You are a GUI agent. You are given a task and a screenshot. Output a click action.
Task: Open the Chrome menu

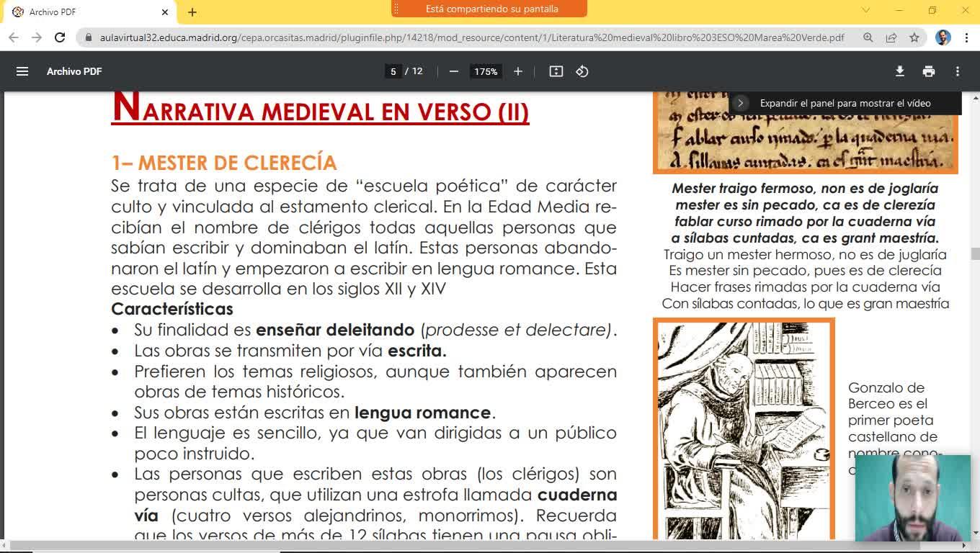point(966,37)
